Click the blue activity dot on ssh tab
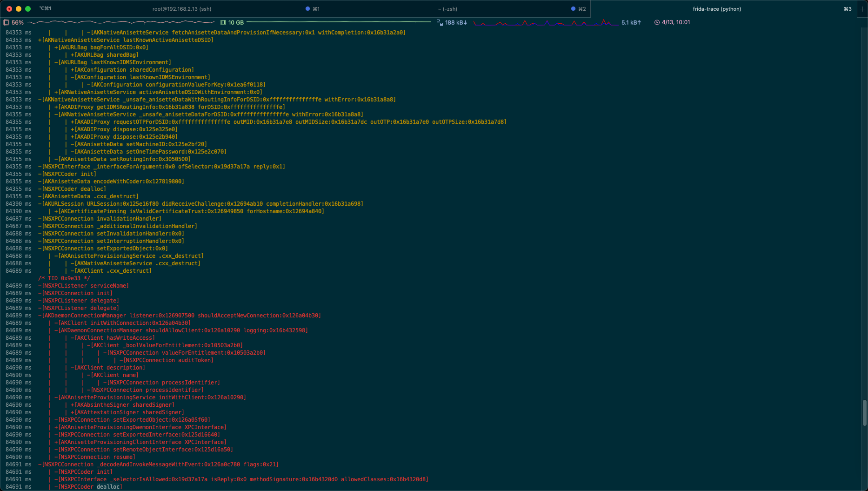Screen dimensions: 868x491 pos(307,9)
